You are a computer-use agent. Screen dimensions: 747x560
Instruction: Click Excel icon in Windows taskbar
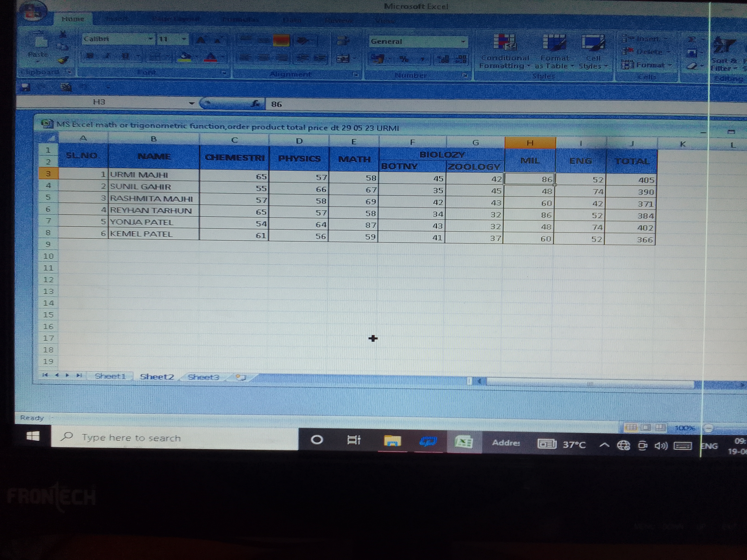(464, 442)
